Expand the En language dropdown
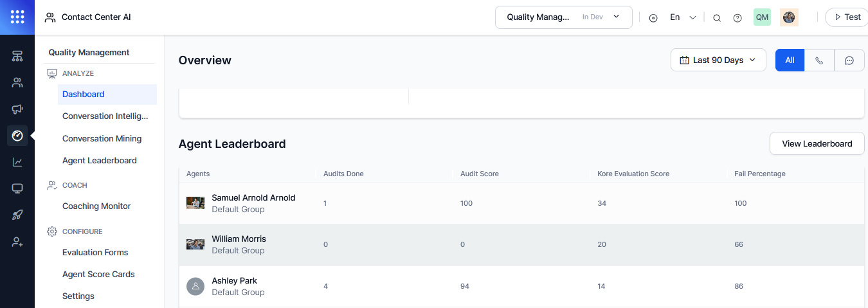 [683, 17]
